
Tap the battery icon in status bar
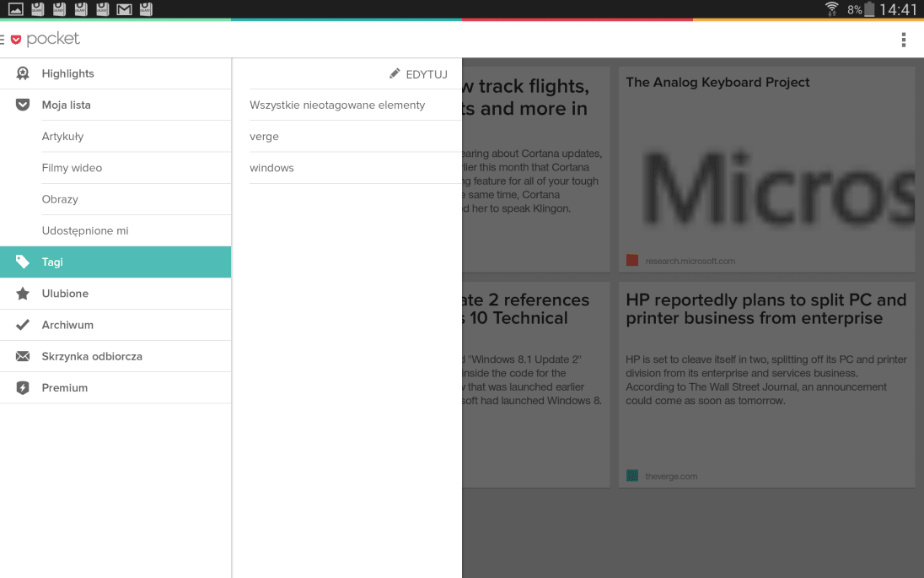(868, 9)
